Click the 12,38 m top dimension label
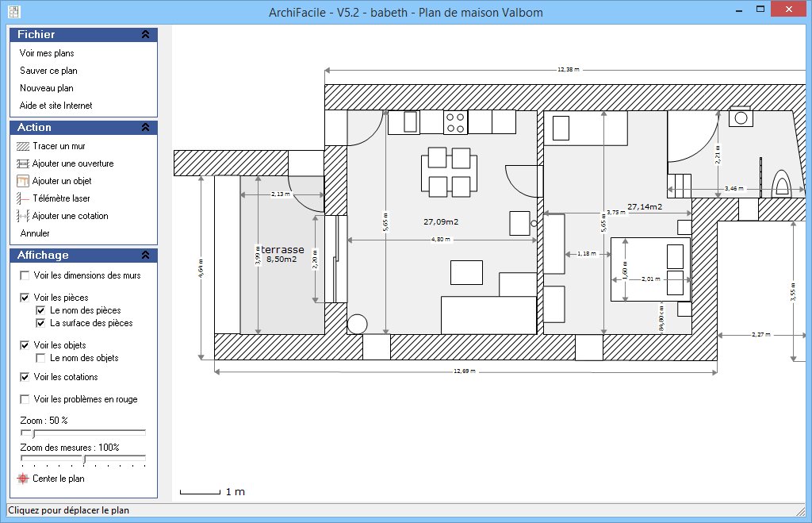Image resolution: width=812 pixels, height=523 pixels. 568,70
